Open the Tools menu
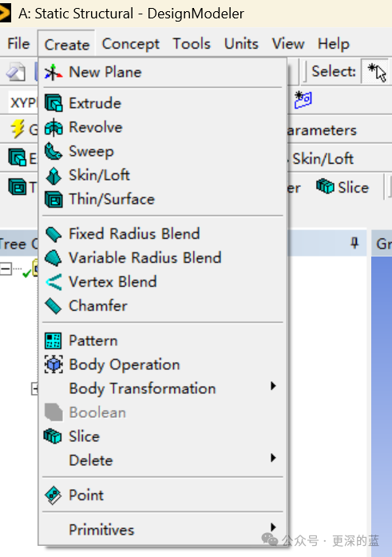This screenshot has height=557, width=392. (x=192, y=44)
